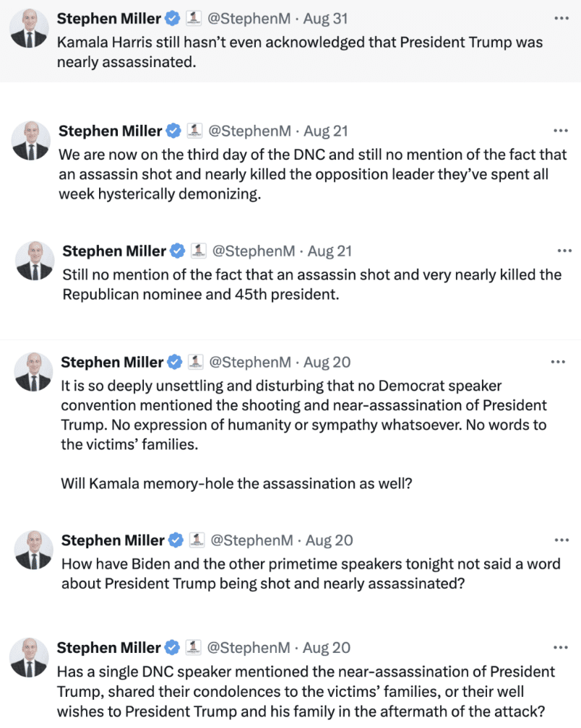Click Stephen Miller name on 'deeply unsettling' tweet
The height and width of the screenshot is (728, 581).
point(111,362)
